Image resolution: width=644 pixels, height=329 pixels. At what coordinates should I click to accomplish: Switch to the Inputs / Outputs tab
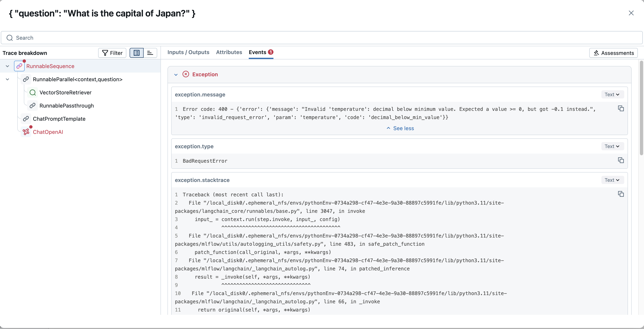click(188, 52)
